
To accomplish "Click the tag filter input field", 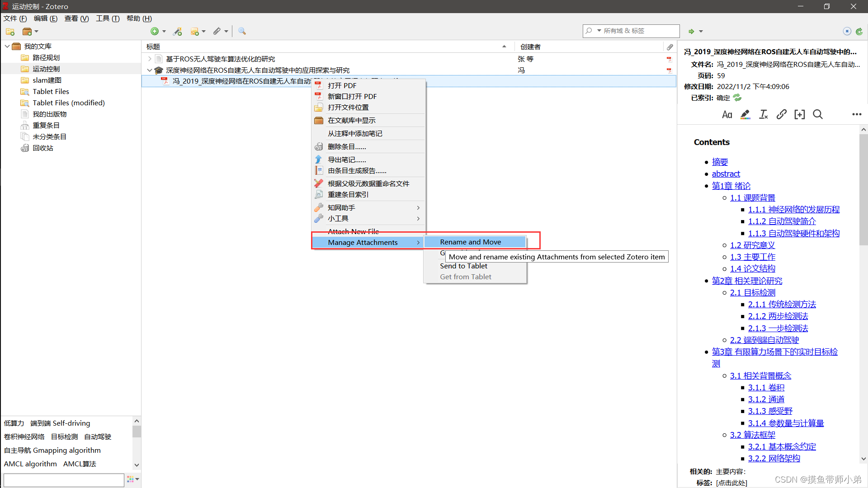I will click(x=64, y=479).
